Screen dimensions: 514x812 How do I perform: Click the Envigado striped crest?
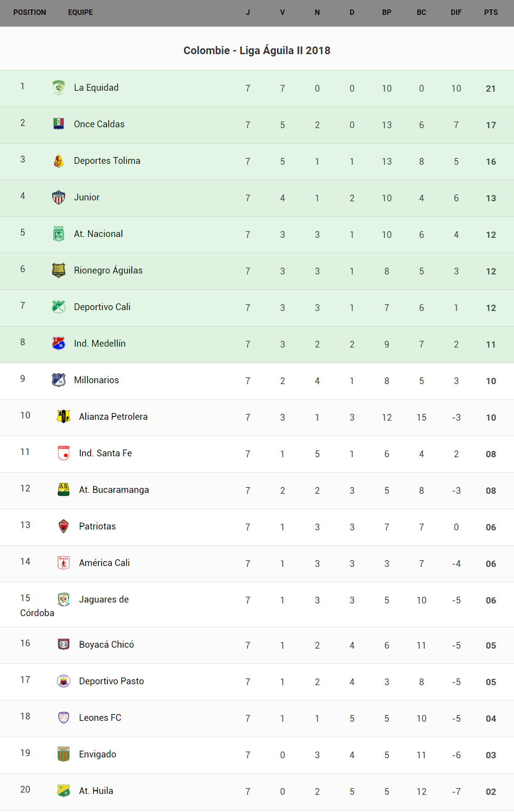click(64, 754)
